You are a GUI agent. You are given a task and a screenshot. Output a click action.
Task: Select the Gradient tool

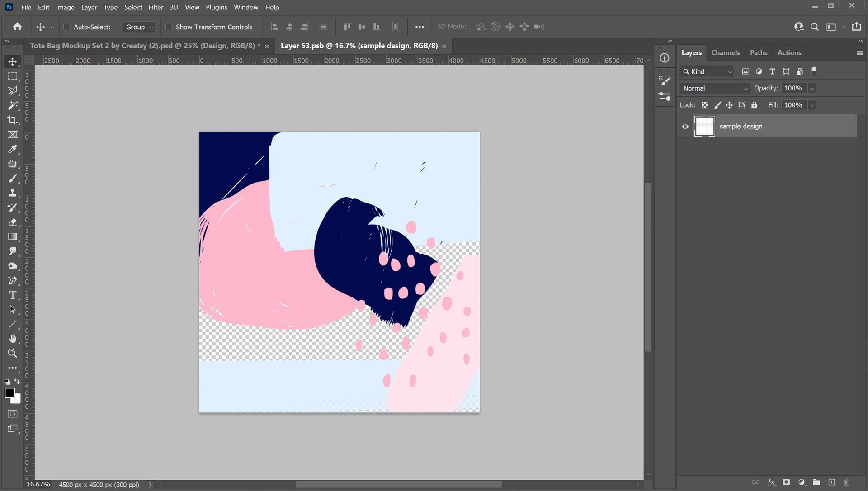(13, 236)
